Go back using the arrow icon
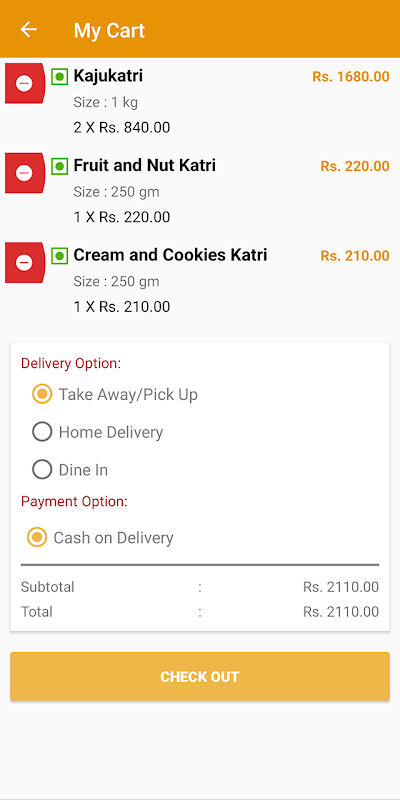Screen dimensions: 400x800 pyautogui.click(x=29, y=30)
